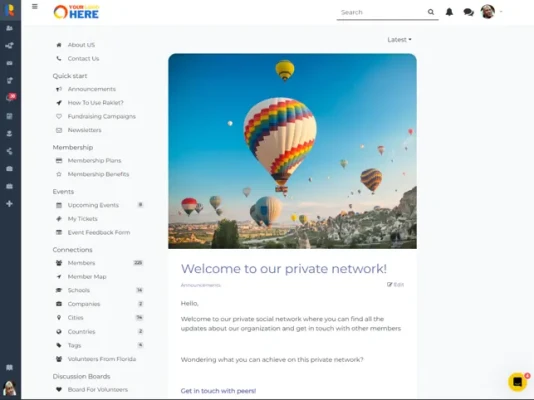Screen dimensions: 534x400
Task: Open Announcements in Quick start
Action: (92, 89)
